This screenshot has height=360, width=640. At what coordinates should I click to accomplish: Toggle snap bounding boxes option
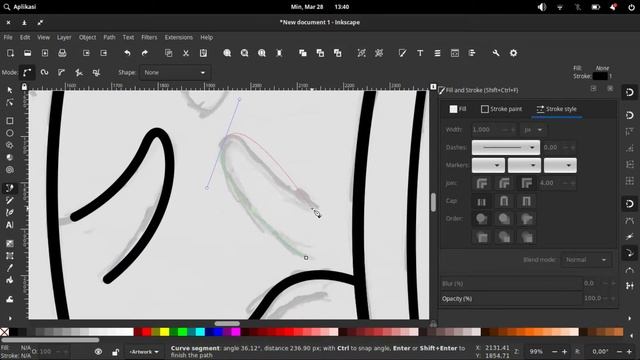coord(630,116)
